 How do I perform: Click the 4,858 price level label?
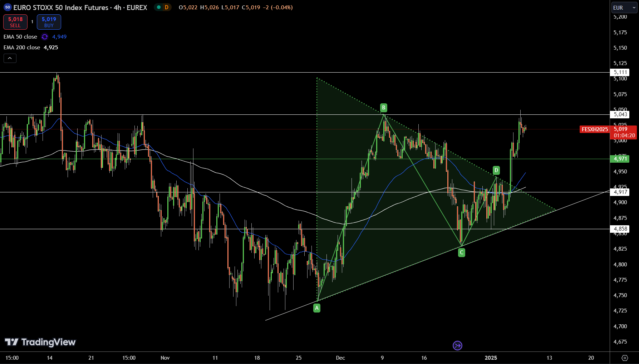[x=620, y=229]
